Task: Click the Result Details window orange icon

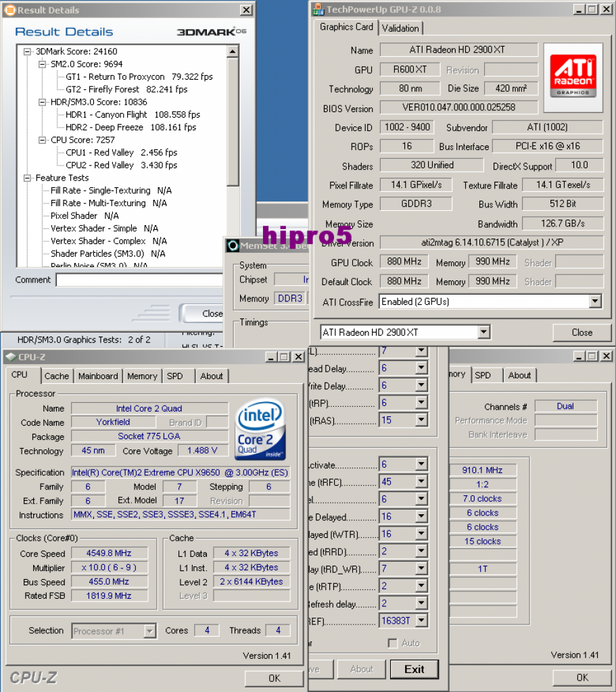Action: pyautogui.click(x=9, y=10)
